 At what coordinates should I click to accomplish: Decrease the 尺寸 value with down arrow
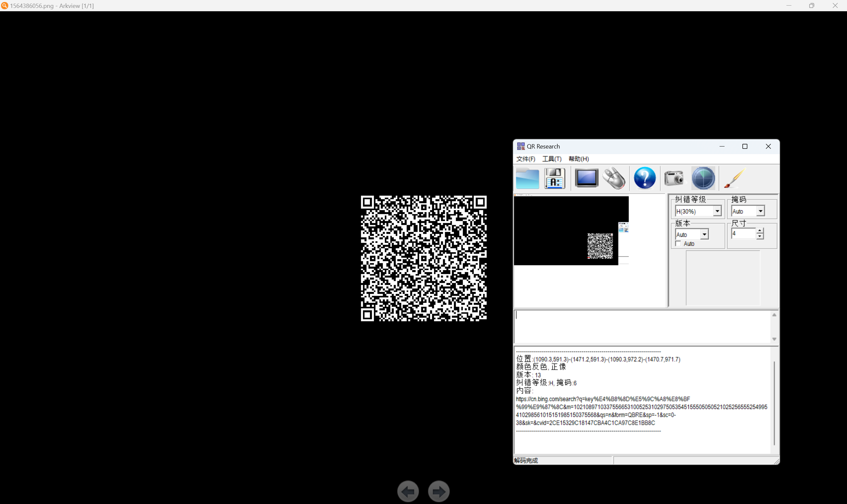tap(760, 236)
